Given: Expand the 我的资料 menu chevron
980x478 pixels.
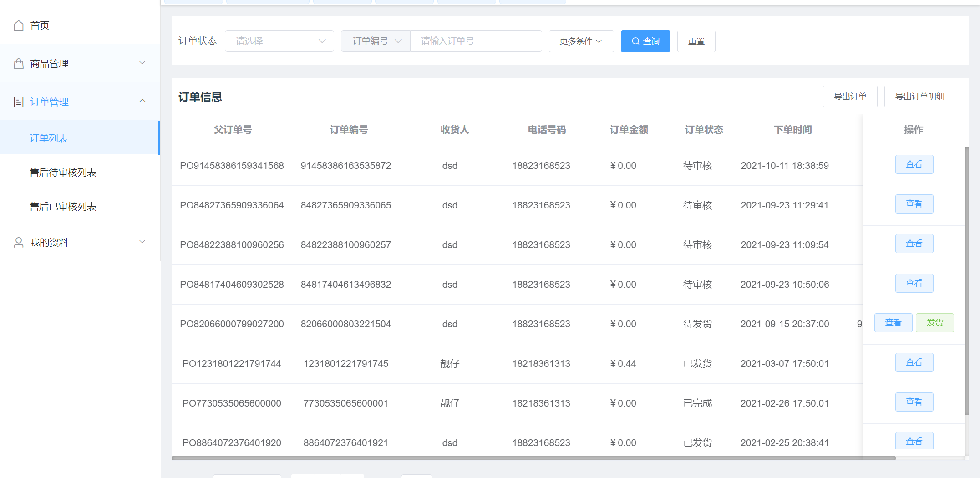Looking at the screenshot, I should pyautogui.click(x=142, y=242).
